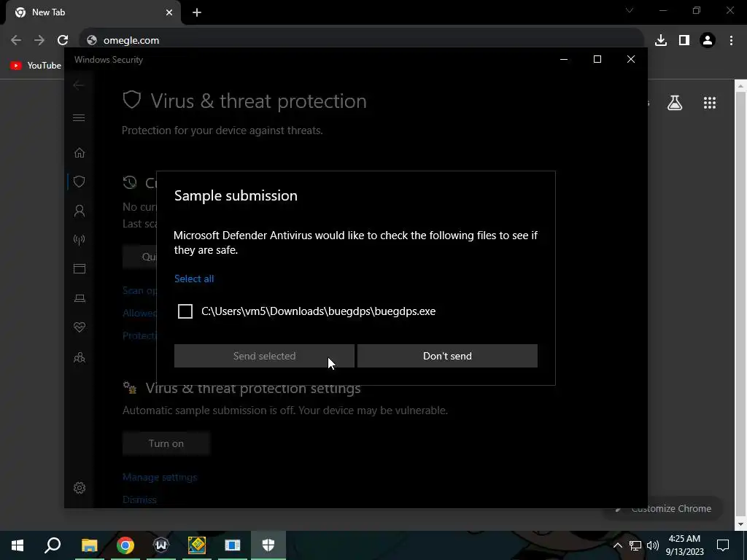Go back in Chrome browser
This screenshot has width=747, height=560.
[x=16, y=40]
